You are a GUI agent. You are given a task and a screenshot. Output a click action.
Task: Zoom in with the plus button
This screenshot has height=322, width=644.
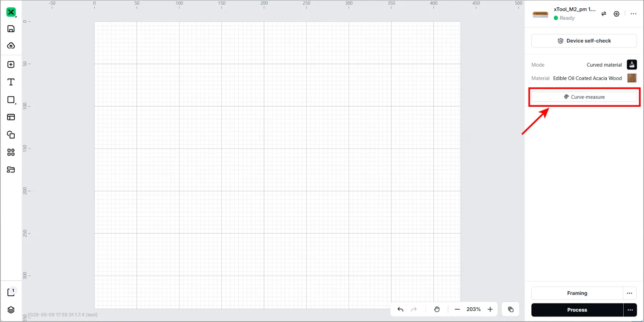pyautogui.click(x=490, y=310)
